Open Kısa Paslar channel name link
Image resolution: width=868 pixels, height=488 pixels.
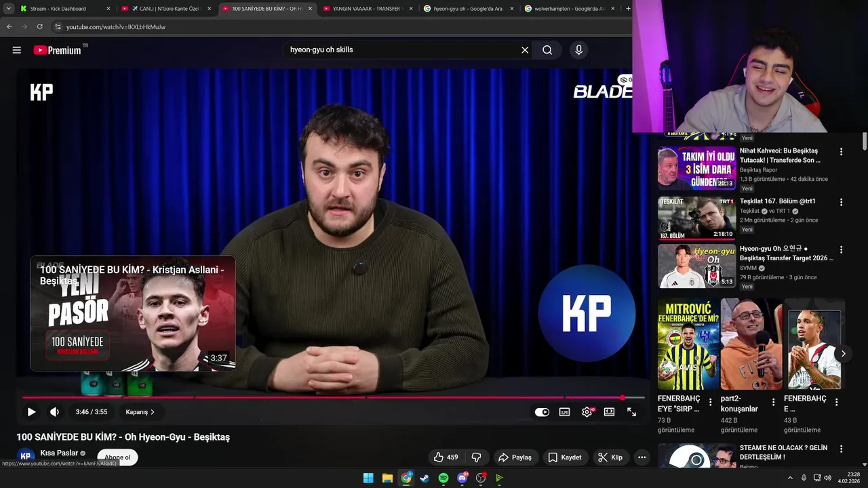tap(59, 453)
